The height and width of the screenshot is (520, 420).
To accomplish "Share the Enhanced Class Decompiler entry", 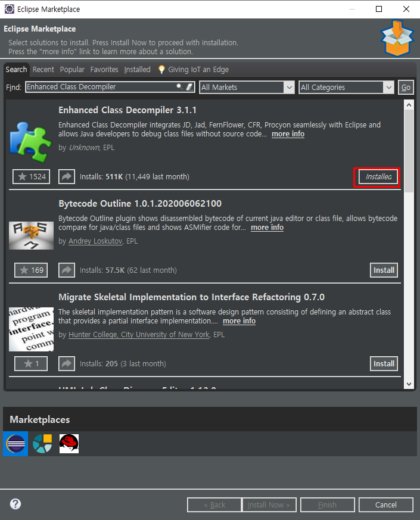I will tap(67, 176).
